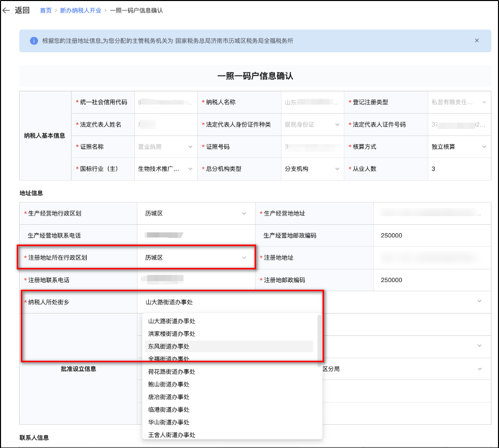Open the 国标行业（主）dropdown

(190, 169)
